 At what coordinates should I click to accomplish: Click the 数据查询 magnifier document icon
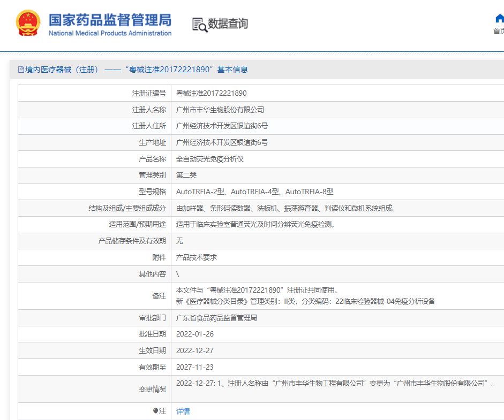(x=199, y=24)
